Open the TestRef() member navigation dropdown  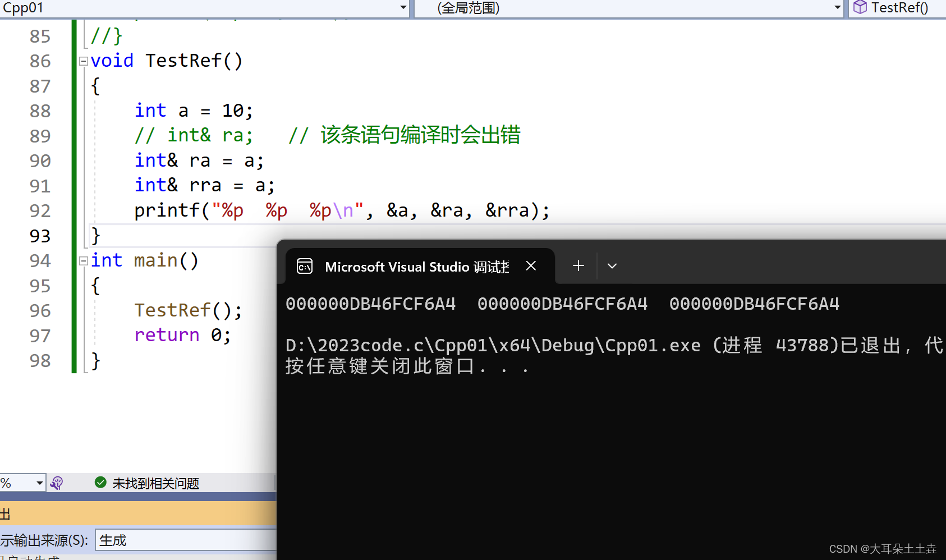(897, 8)
